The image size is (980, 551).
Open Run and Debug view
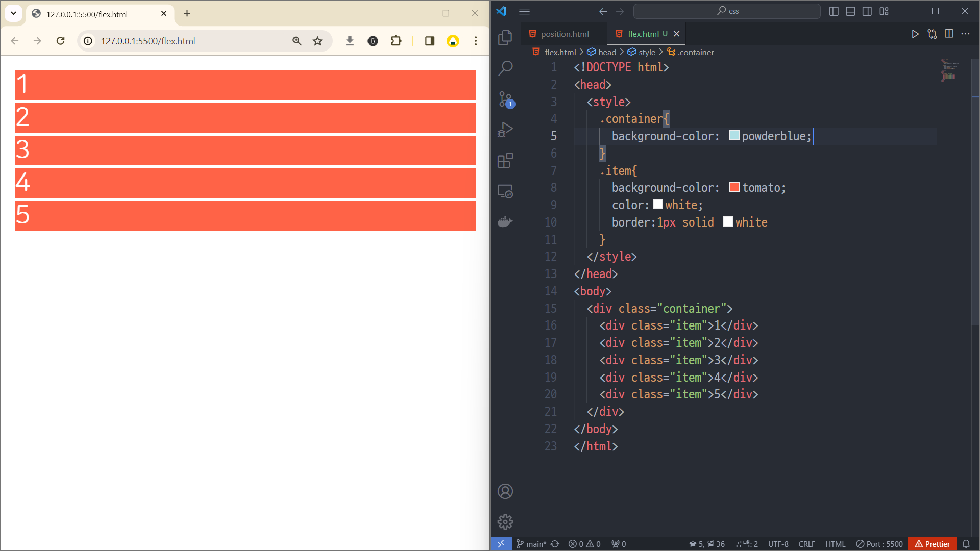click(505, 130)
